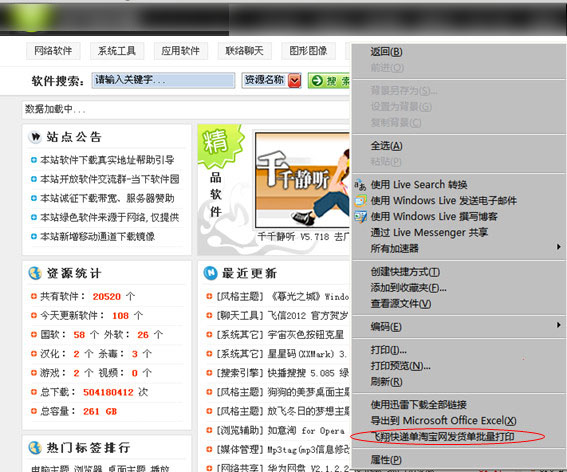Click the Windows Live mail icon
The image size is (567, 472).
click(360, 201)
